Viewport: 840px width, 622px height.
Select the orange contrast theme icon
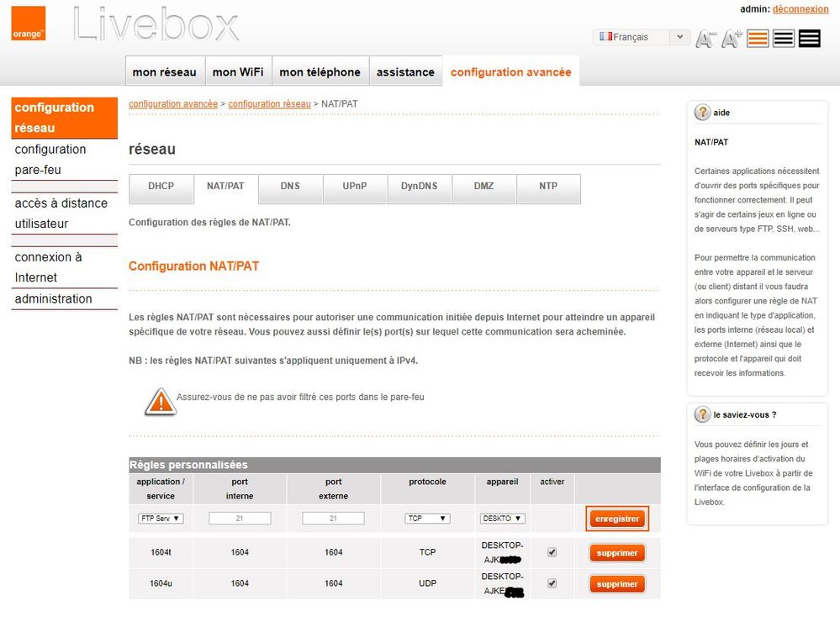pyautogui.click(x=758, y=39)
